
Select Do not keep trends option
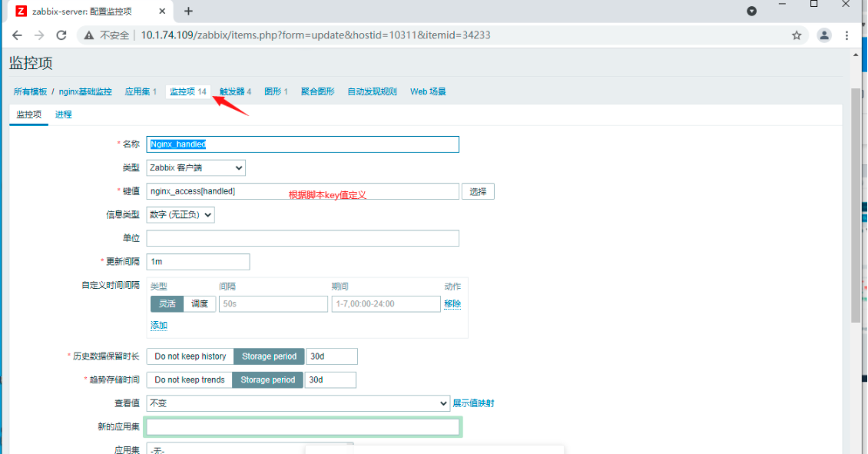189,379
